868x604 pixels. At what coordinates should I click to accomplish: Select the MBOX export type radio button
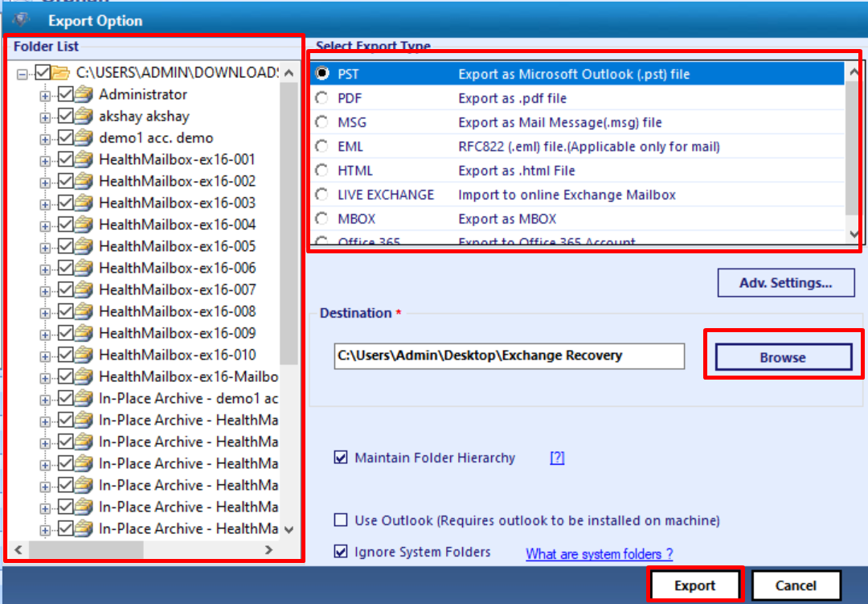[x=321, y=218]
